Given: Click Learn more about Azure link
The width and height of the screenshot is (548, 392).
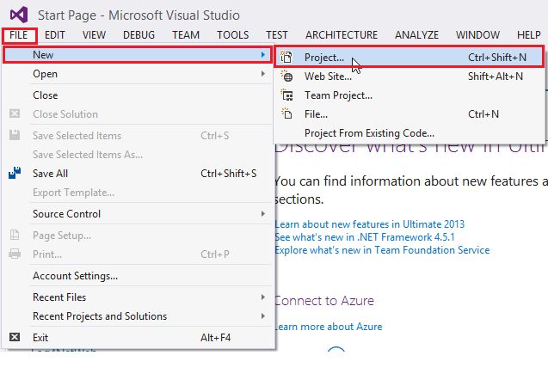Looking at the screenshot, I should (x=328, y=327).
